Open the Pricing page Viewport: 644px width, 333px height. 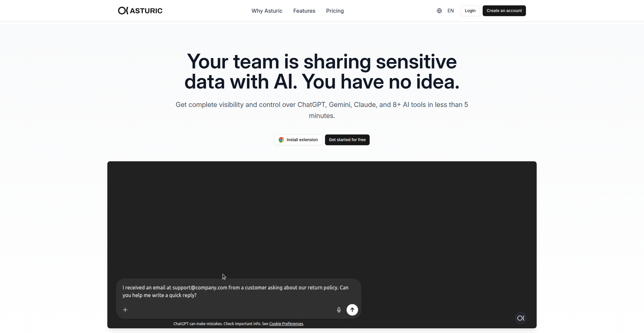point(335,11)
